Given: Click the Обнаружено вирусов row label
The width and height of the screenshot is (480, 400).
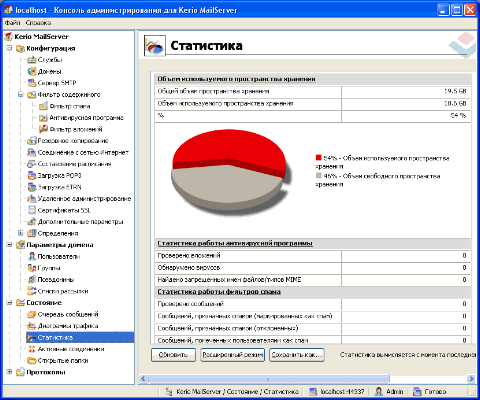Looking at the screenshot, I should 189,268.
